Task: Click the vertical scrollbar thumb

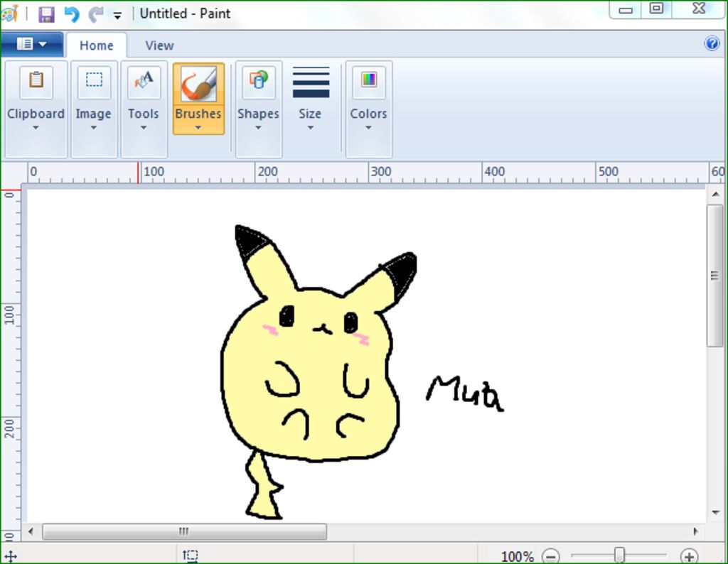Action: 715,276
